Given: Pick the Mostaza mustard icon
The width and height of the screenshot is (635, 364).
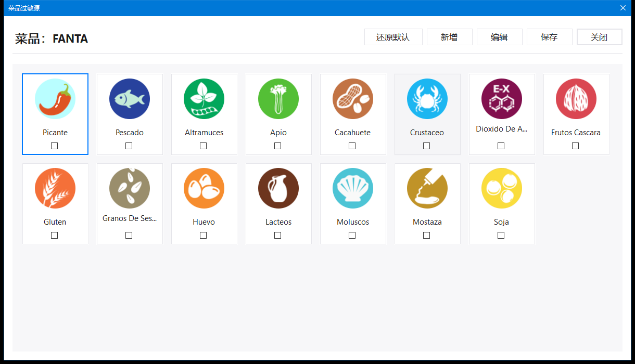Looking at the screenshot, I should coord(427,188).
